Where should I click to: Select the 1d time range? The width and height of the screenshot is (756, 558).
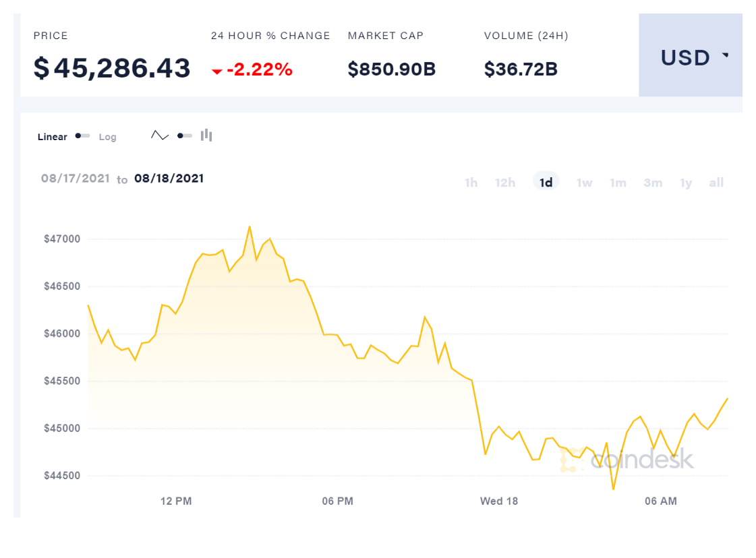(546, 183)
